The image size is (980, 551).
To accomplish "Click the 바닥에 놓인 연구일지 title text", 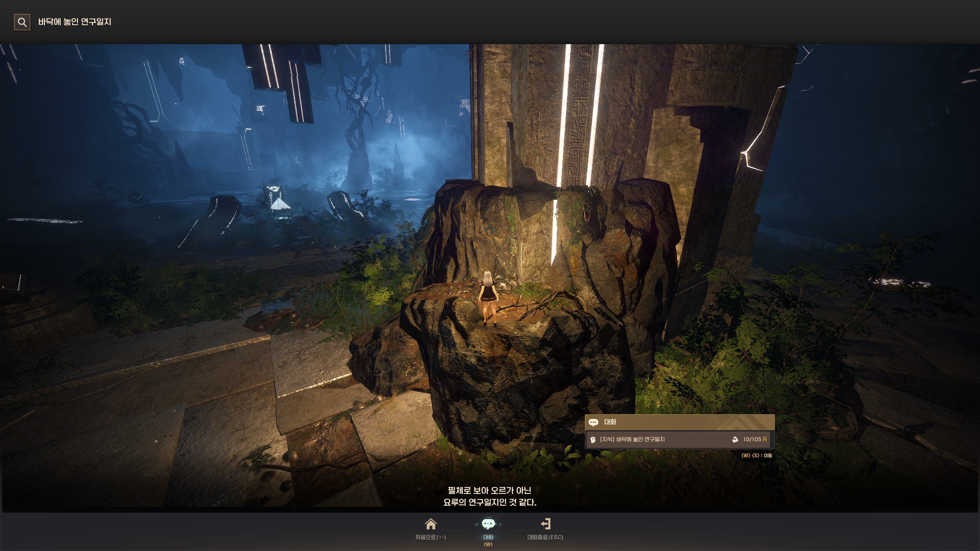I will (x=75, y=22).
